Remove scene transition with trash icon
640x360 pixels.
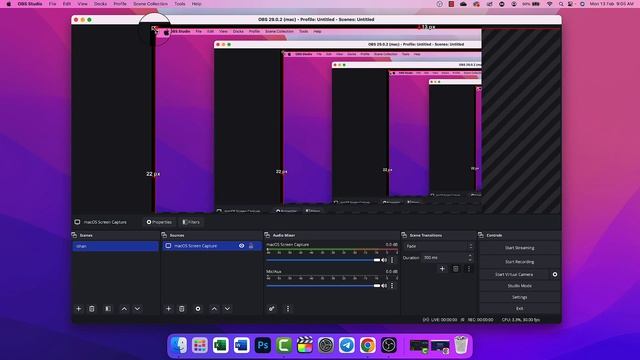point(456,269)
